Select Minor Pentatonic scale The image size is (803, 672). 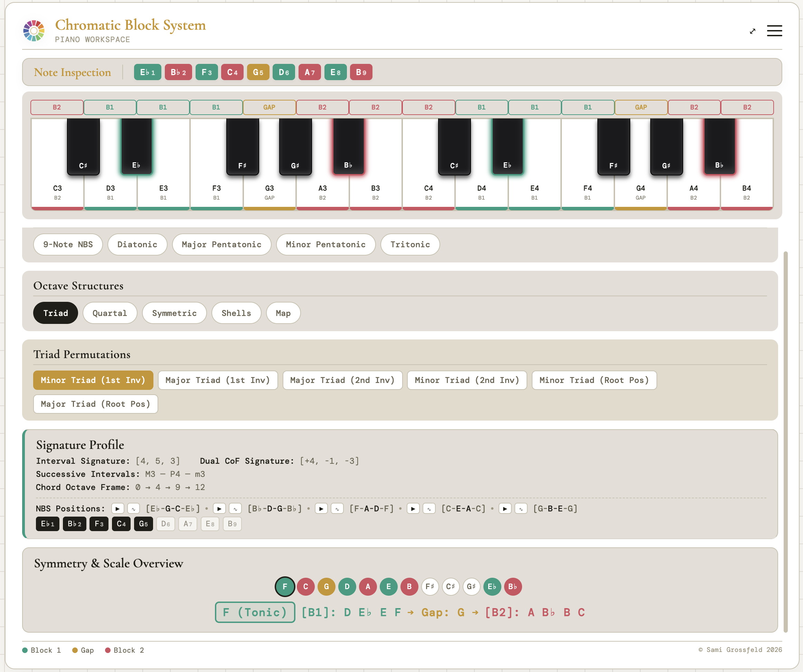(x=326, y=244)
